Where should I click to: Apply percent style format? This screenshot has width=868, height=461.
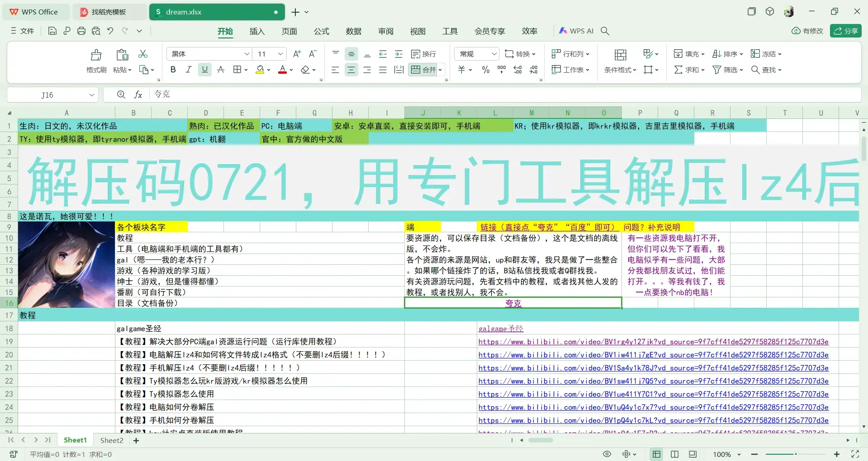(486, 70)
